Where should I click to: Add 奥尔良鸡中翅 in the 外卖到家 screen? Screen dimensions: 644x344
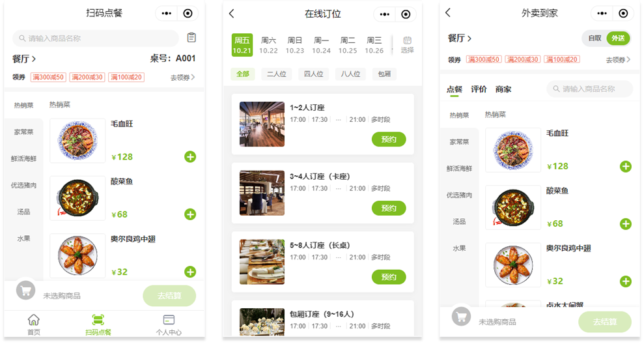click(626, 281)
